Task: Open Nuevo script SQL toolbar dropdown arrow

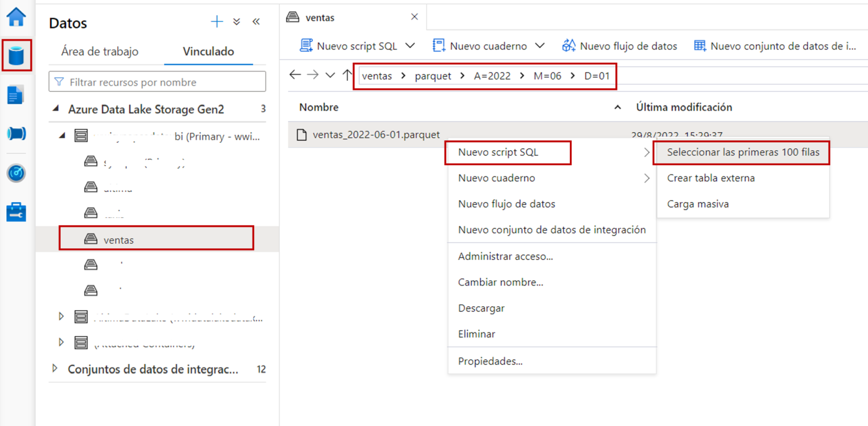Action: [x=410, y=46]
